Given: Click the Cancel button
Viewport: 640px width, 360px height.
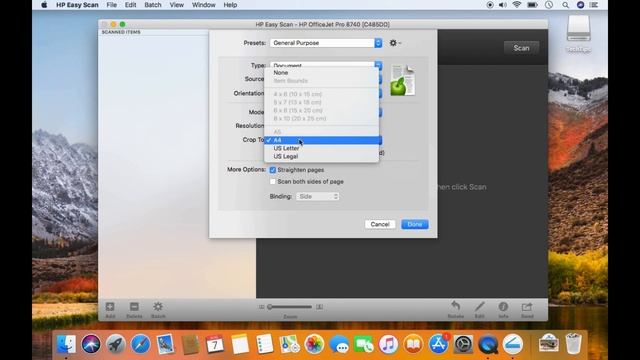Looking at the screenshot, I should [x=380, y=224].
